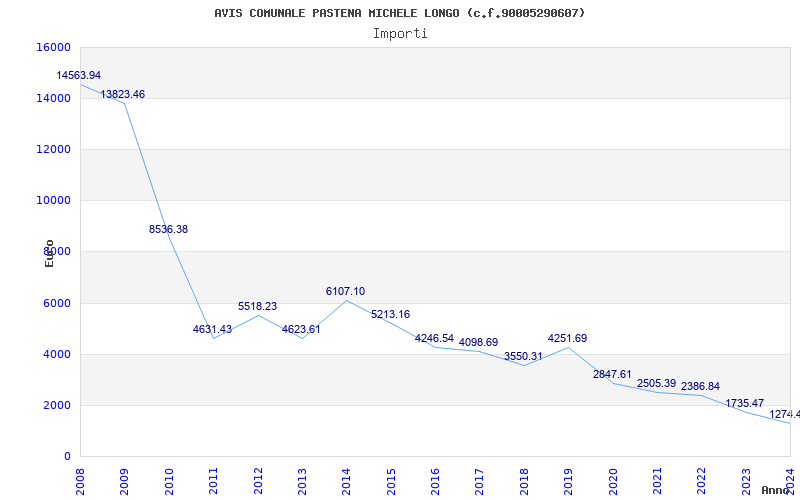This screenshot has width=800, height=500.
Task: Click the data label 4623.61
Action: coord(302,330)
